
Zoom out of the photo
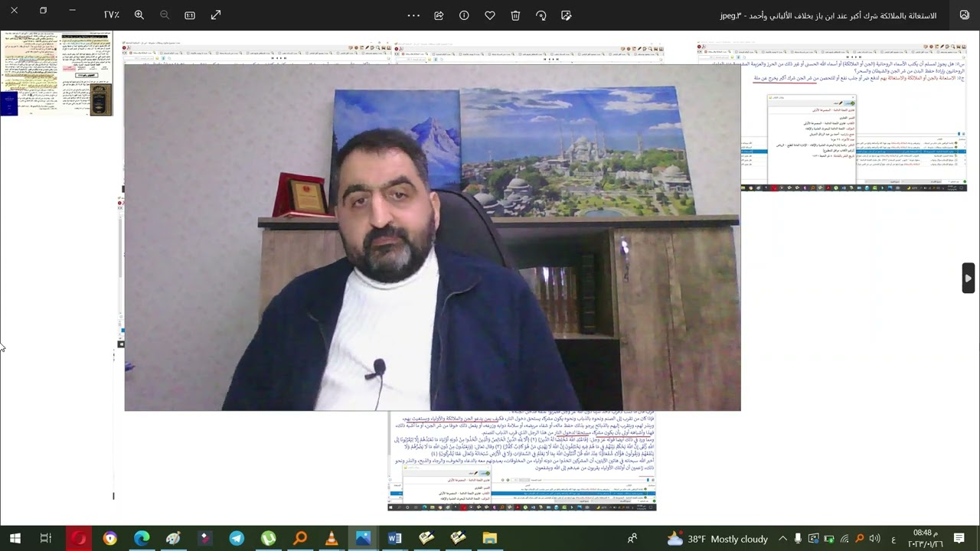165,15
